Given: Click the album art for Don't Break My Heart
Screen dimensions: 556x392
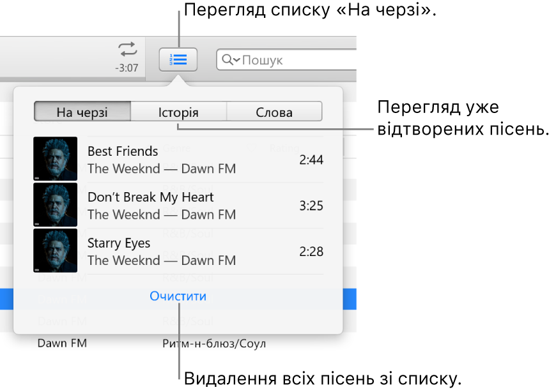Looking at the screenshot, I should 55,205.
